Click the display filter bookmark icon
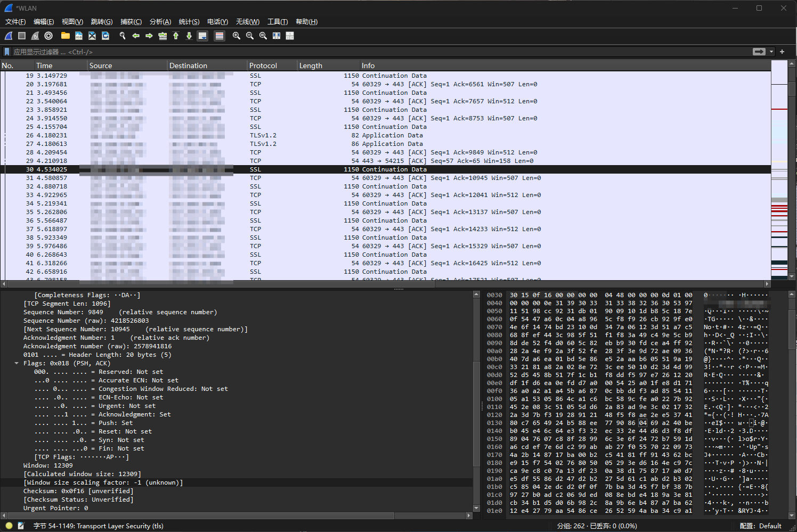This screenshot has width=797, height=532. [x=7, y=52]
